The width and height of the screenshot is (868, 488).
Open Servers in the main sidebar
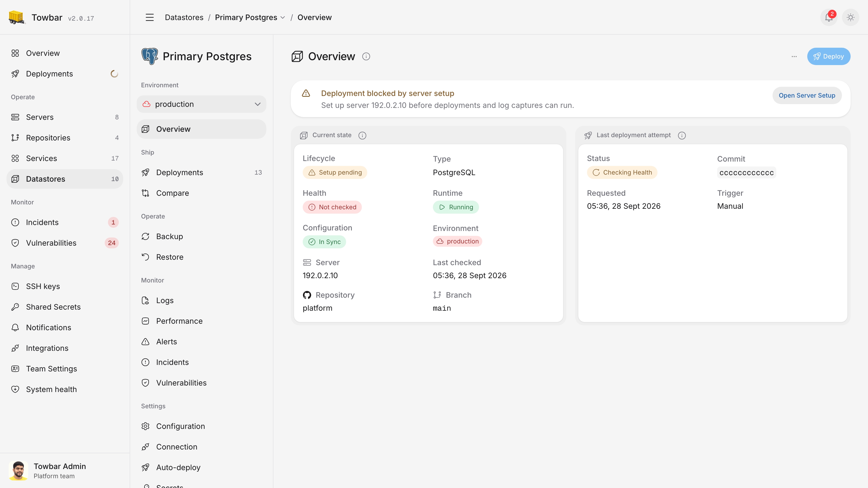click(x=65, y=117)
